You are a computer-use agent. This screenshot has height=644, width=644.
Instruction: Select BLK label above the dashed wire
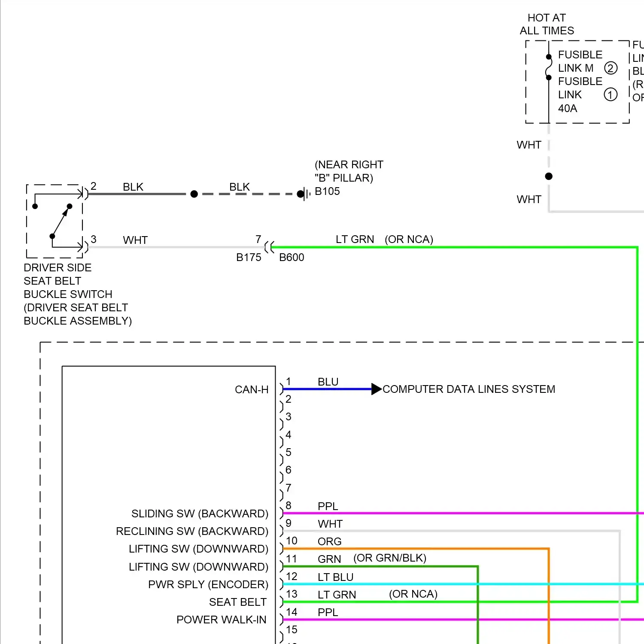(x=239, y=187)
